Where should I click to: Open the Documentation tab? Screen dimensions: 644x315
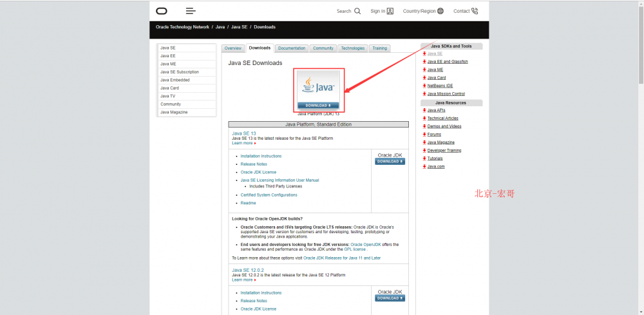(292, 48)
